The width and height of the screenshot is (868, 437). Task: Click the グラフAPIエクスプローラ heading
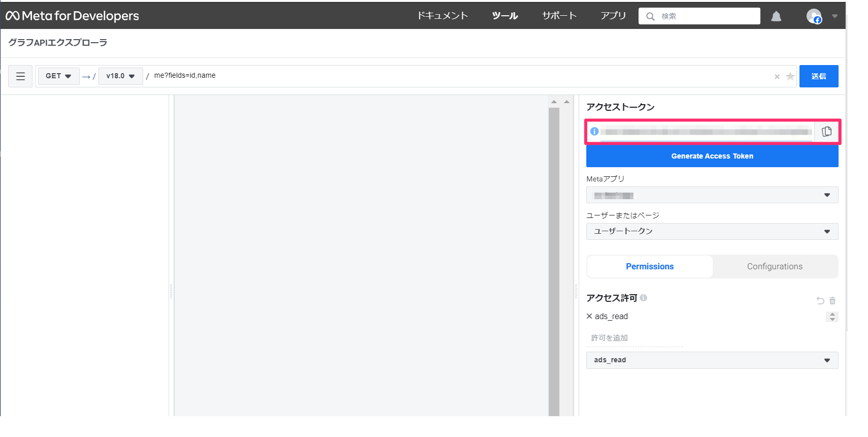tap(58, 43)
